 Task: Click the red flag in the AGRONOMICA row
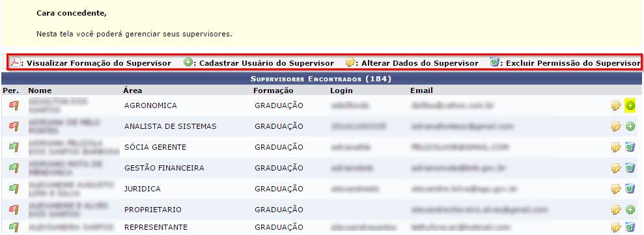(x=14, y=105)
